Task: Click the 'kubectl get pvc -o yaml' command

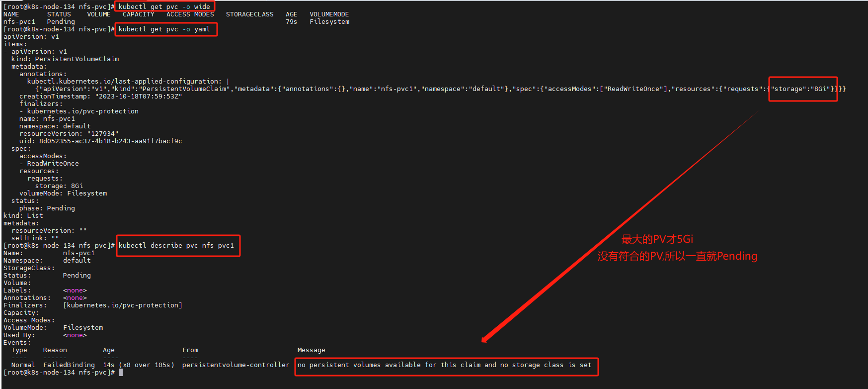Action: pyautogui.click(x=164, y=29)
